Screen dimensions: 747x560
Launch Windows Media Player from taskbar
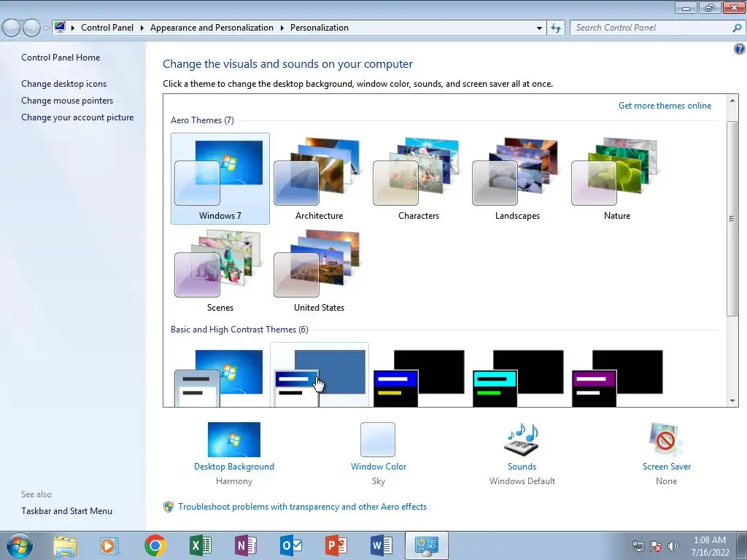(x=109, y=545)
